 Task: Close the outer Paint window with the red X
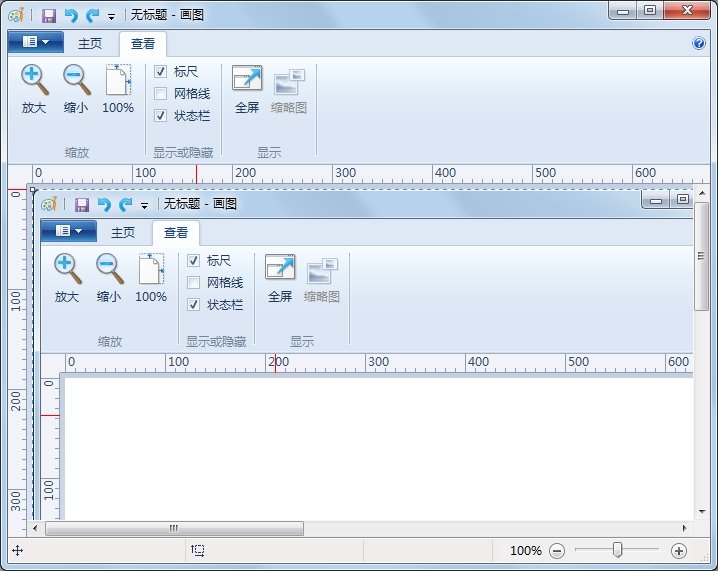tap(687, 11)
